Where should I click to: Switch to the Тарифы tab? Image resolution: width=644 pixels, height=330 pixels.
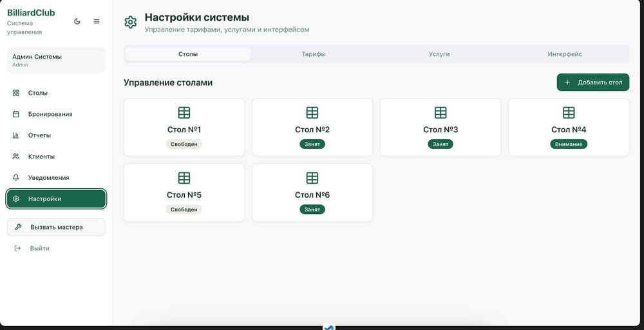point(314,54)
